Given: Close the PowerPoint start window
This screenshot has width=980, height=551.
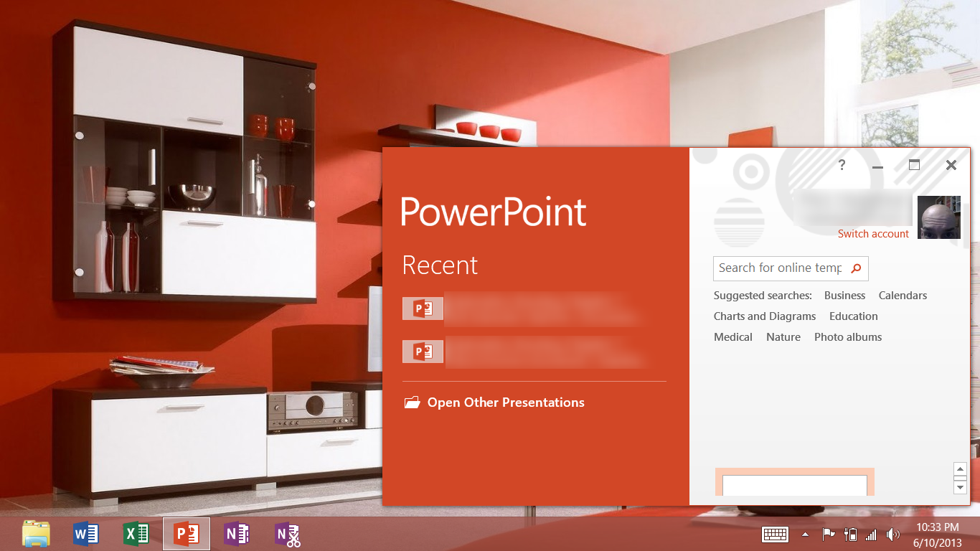Looking at the screenshot, I should click(951, 165).
